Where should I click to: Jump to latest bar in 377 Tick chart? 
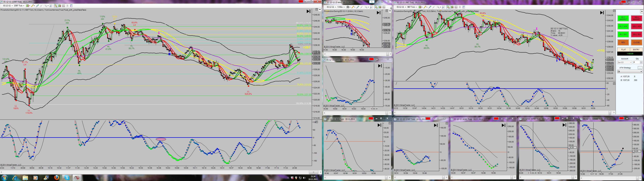tap(380, 66)
